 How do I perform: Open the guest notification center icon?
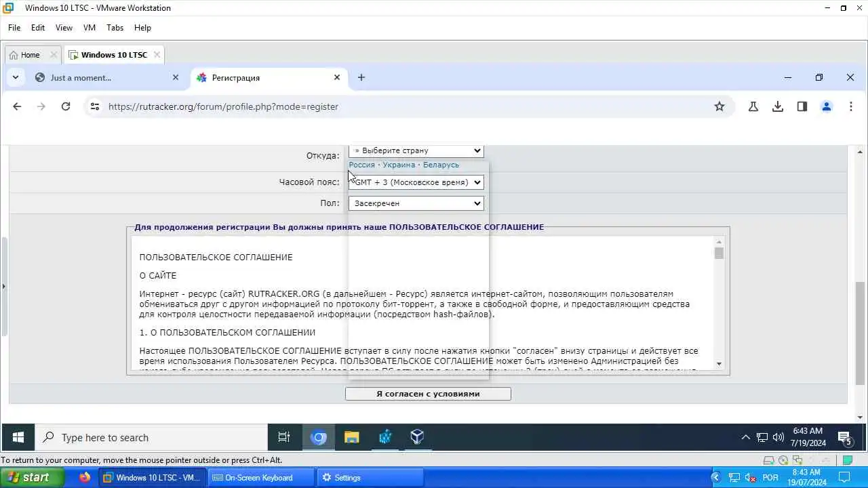click(x=845, y=438)
